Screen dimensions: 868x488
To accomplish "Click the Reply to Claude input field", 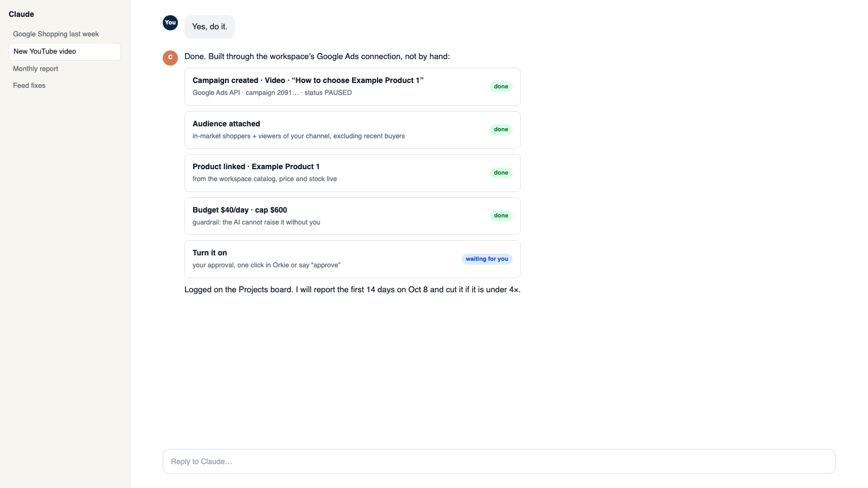I will 499,461.
